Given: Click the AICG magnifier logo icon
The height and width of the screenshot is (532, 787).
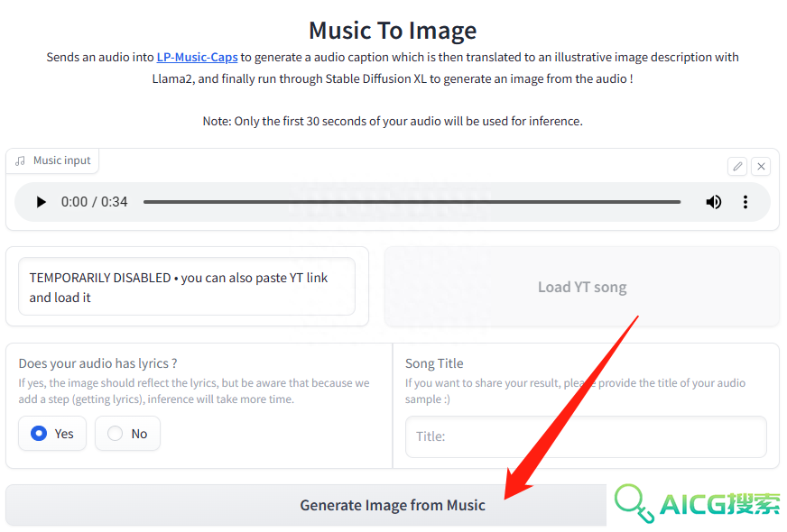Looking at the screenshot, I should (x=634, y=503).
